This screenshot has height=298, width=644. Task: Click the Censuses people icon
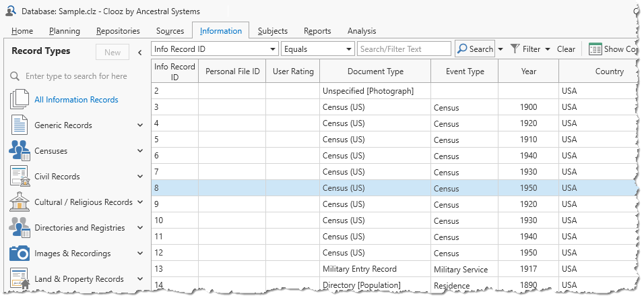click(x=19, y=150)
